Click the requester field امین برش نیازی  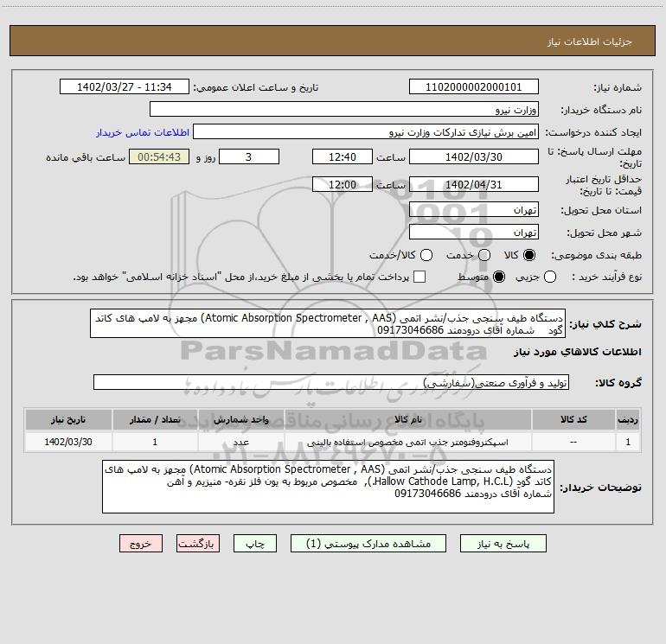366,132
